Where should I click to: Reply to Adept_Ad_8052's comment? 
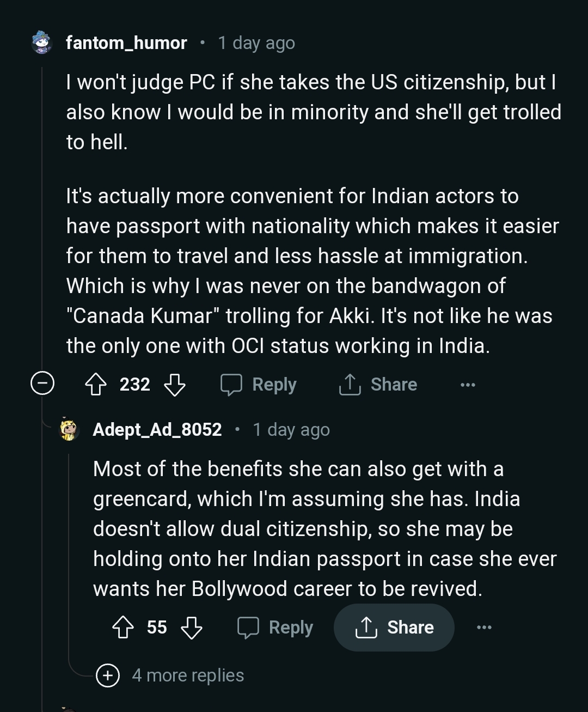(x=275, y=628)
